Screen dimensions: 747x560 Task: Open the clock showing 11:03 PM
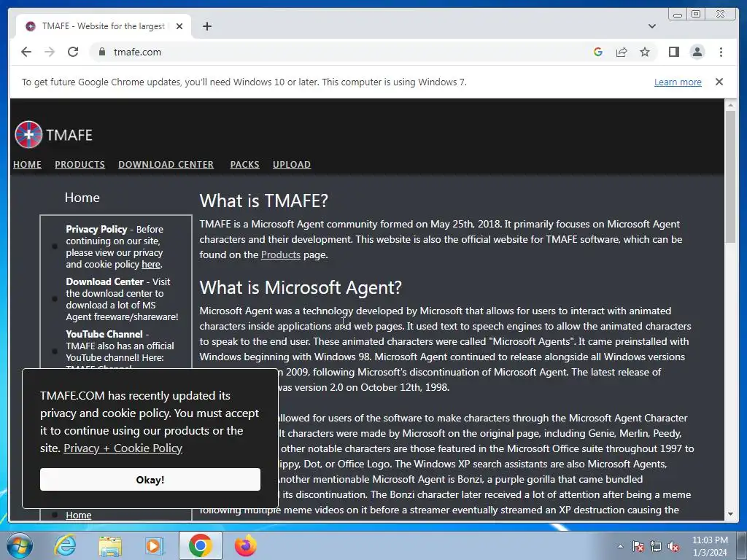[x=710, y=546]
